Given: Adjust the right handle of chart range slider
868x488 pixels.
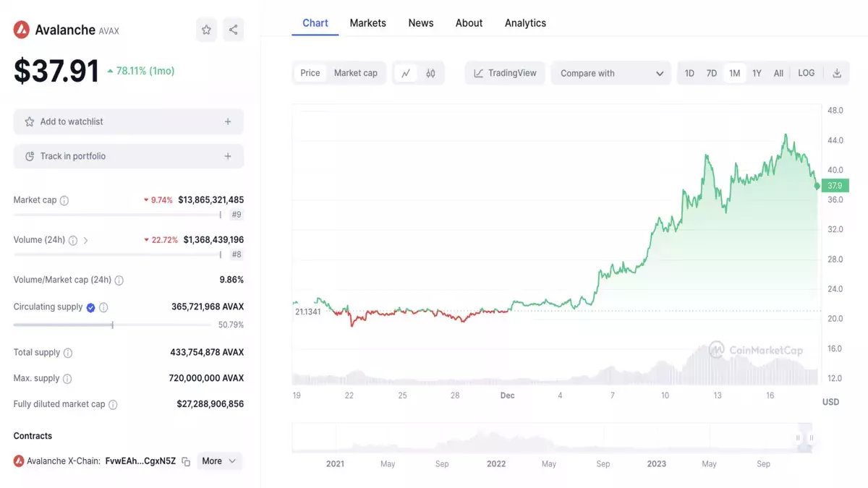Looking at the screenshot, I should pos(812,438).
